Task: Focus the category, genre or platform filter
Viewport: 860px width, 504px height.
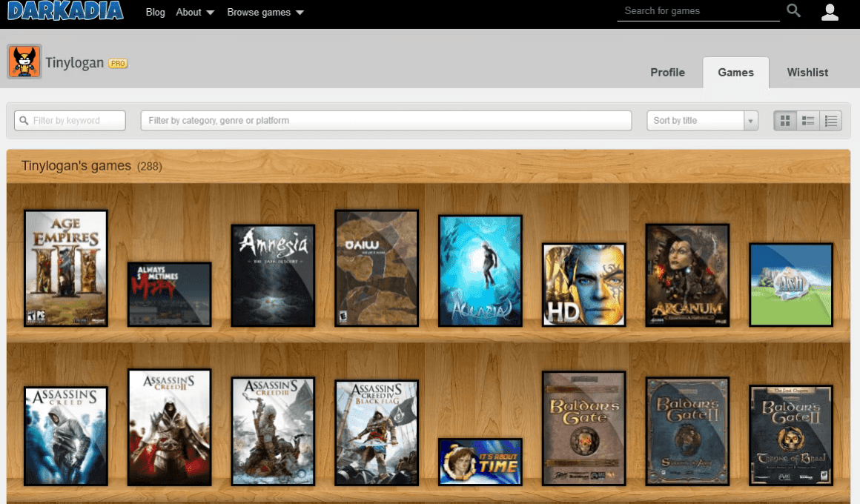Action: tap(386, 121)
